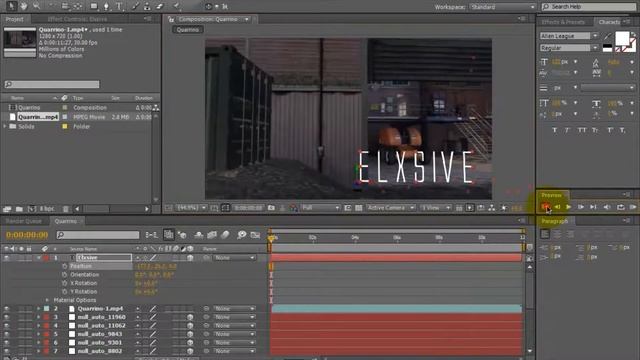The height and width of the screenshot is (360, 640).
Task: Hide the null_auto_11960 layer
Action: tap(7, 317)
